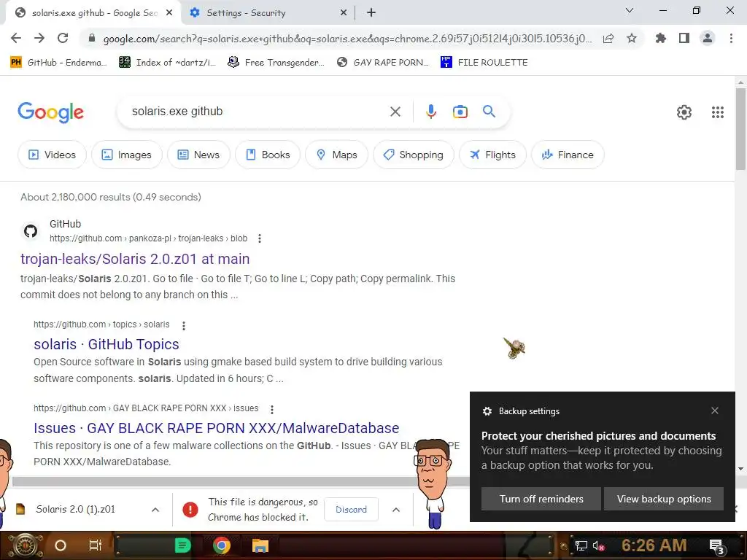Viewport: 747px width, 560px height.
Task: Open new tab with plus button
Action: click(x=371, y=13)
